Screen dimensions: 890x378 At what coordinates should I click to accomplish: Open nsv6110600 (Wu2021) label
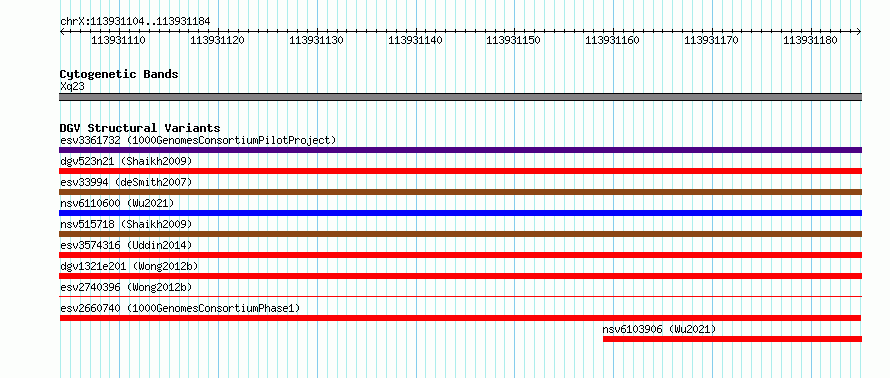click(x=117, y=203)
